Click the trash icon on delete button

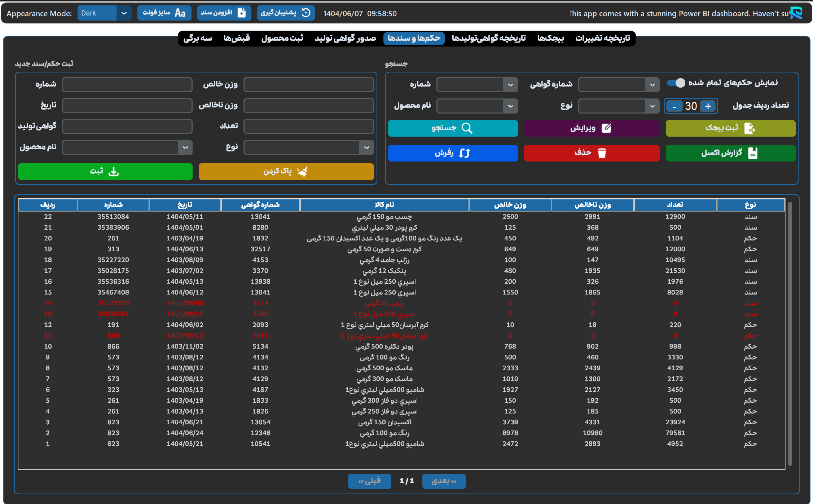pos(602,153)
